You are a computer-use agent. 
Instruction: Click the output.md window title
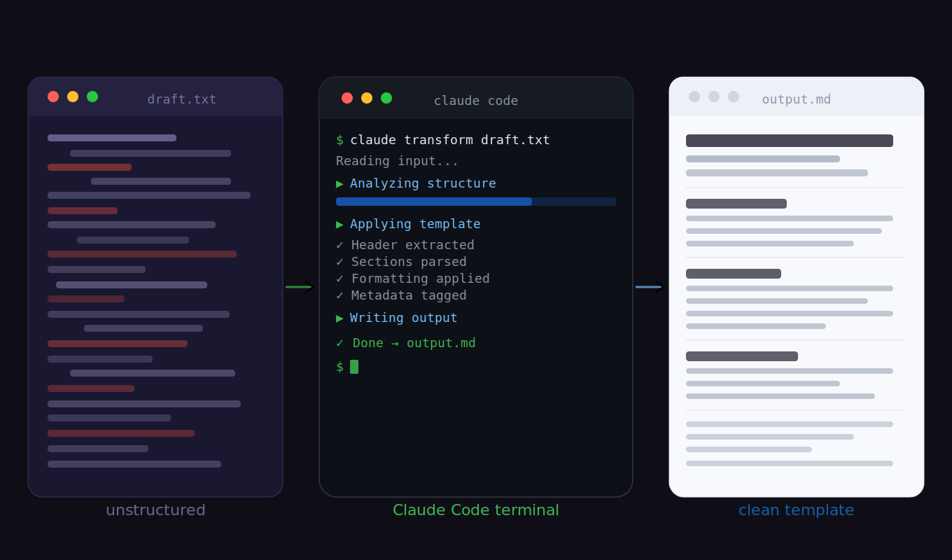[797, 99]
